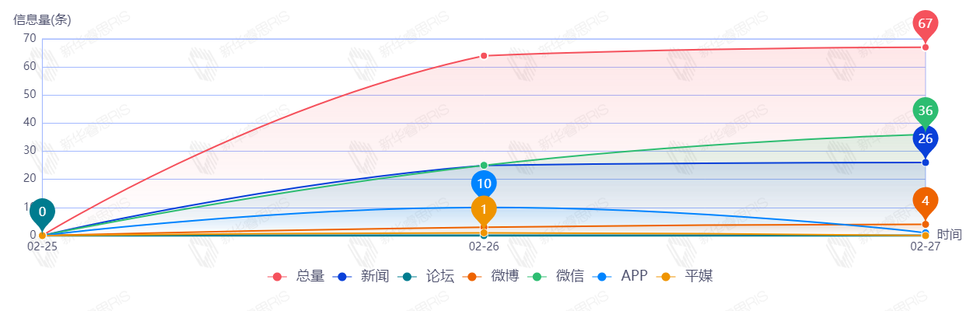The width and height of the screenshot is (980, 311).
Task: Toggle the 总量 series in the legend
Action: click(310, 276)
